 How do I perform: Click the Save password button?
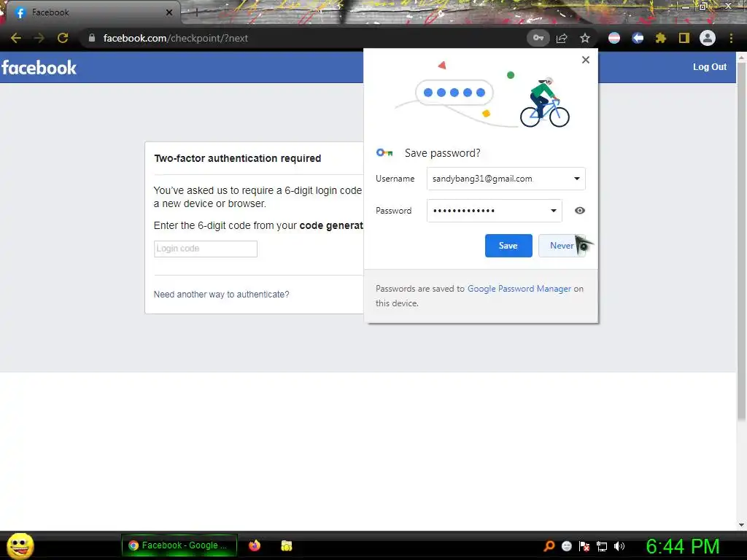pyautogui.click(x=508, y=246)
